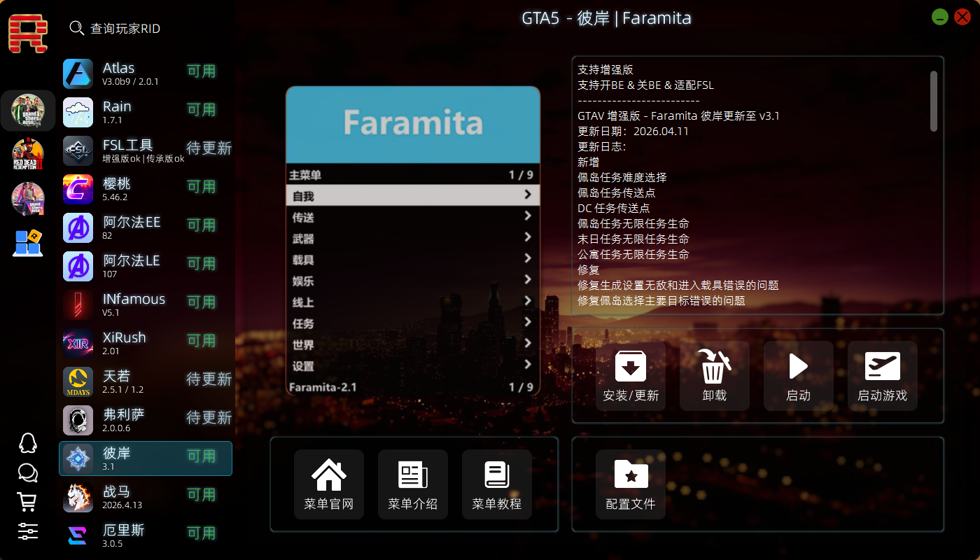Click the red R app logo
Screen dimensions: 980x560
click(28, 33)
